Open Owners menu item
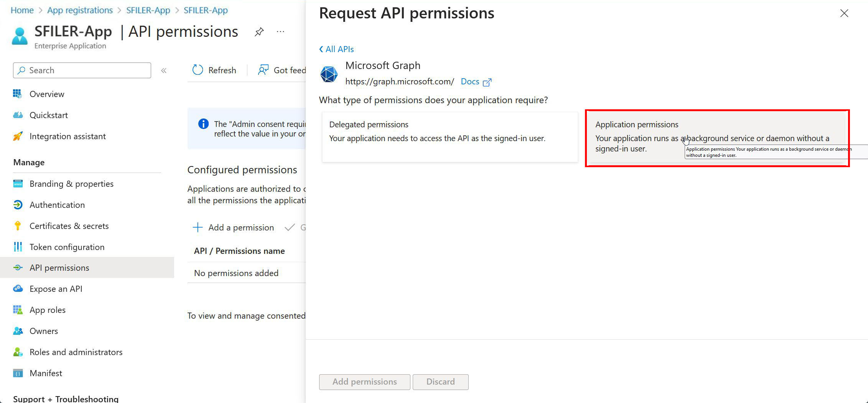 click(x=87, y=331)
